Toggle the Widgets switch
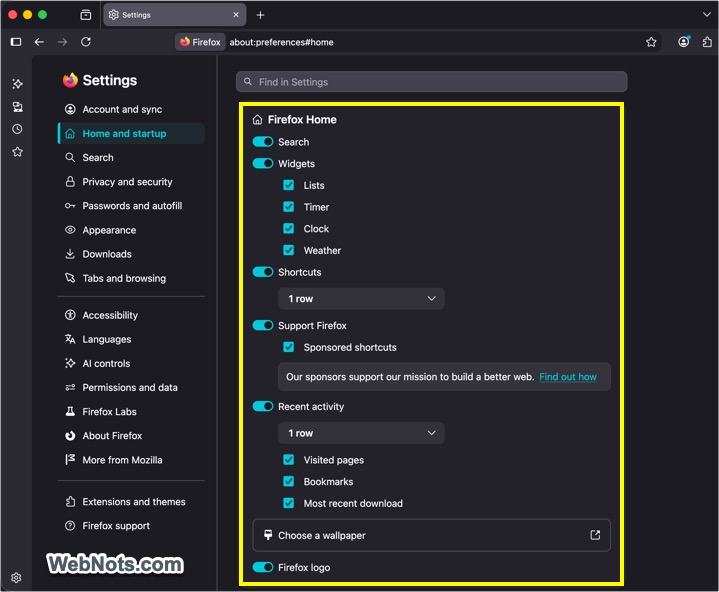Viewport: 719px width, 592px height. coord(263,163)
